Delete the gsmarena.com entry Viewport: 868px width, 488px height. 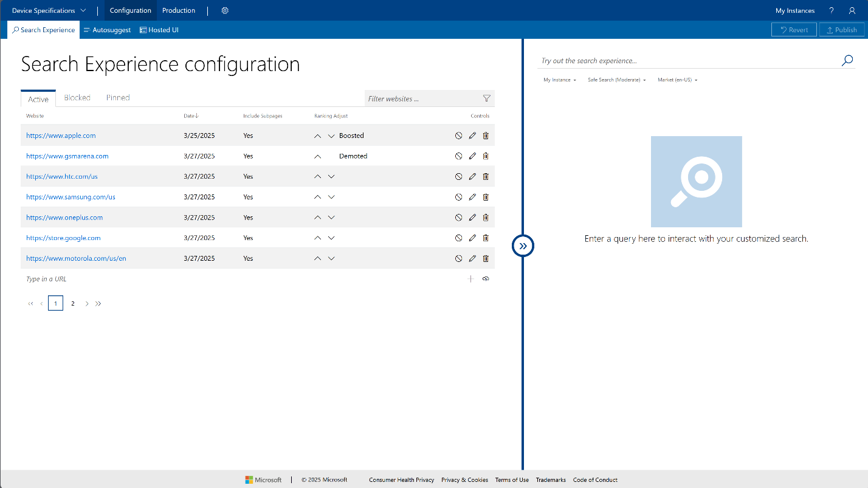486,156
